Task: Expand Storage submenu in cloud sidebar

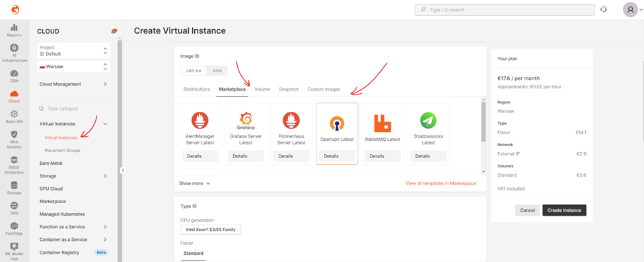Action: [x=73, y=175]
